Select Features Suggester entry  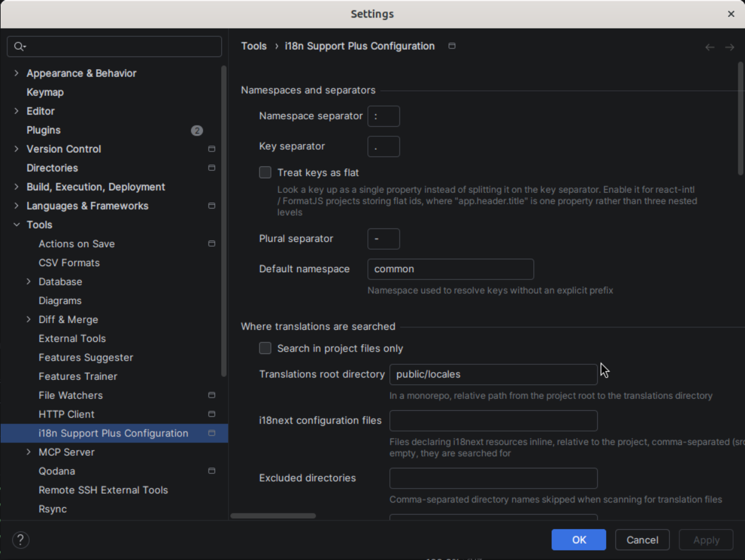click(86, 358)
